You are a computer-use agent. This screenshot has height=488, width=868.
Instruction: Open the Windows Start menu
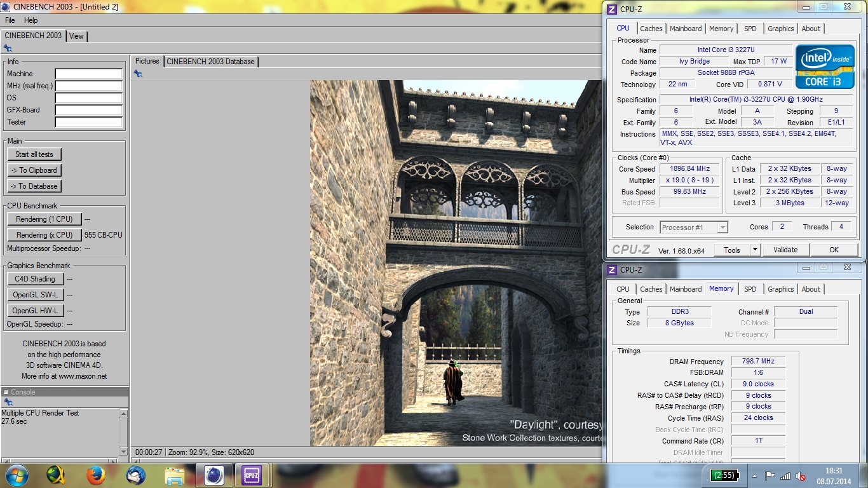click(15, 475)
